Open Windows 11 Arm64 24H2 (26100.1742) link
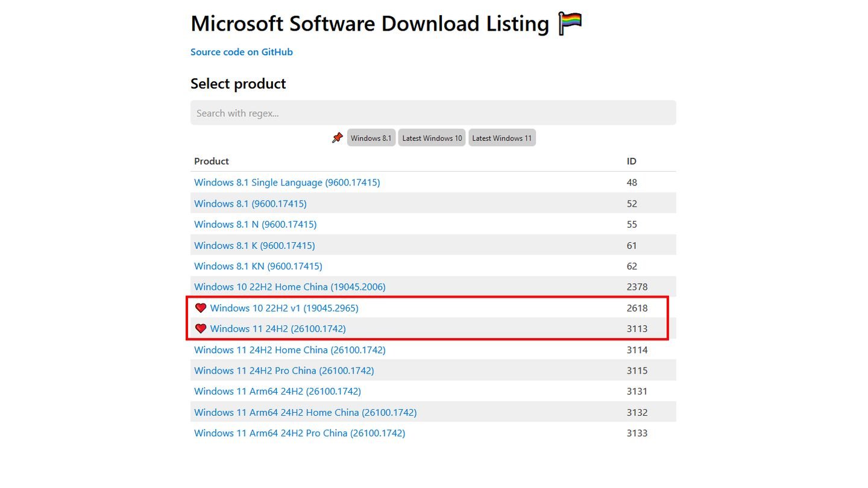 (x=277, y=392)
